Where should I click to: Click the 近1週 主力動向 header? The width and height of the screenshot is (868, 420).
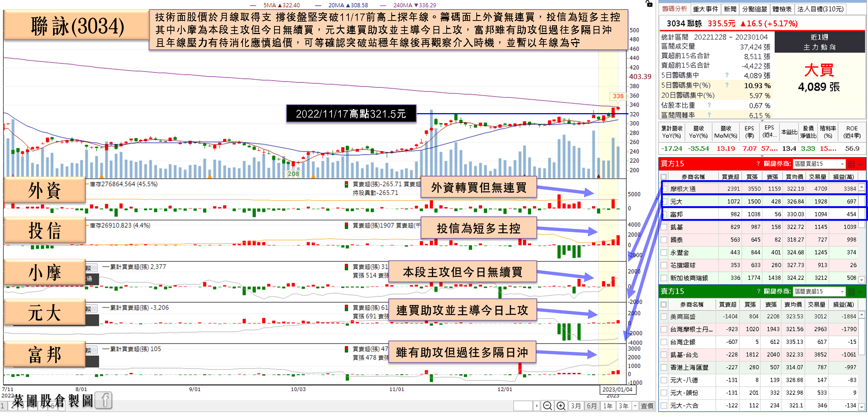(819, 42)
